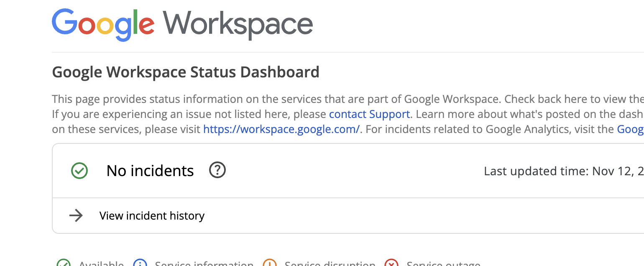Screen dimensions: 644x266
Task: Click the Google Workspace logo
Action: (x=182, y=24)
